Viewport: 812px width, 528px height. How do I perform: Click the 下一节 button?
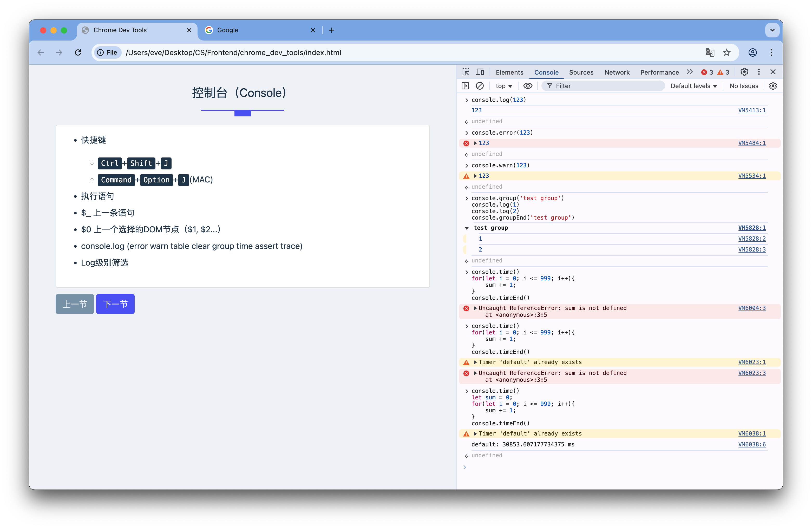(x=115, y=304)
